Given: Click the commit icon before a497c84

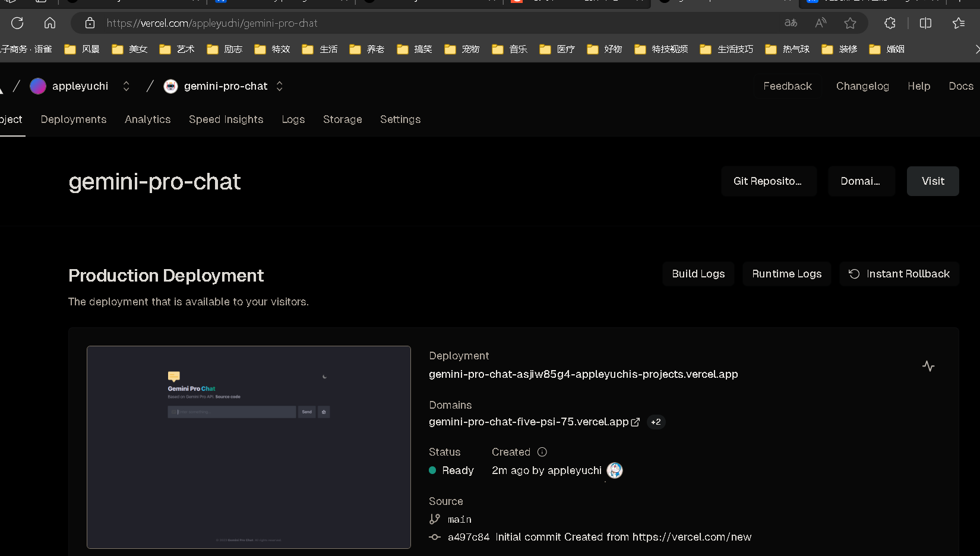Looking at the screenshot, I should pos(435,536).
